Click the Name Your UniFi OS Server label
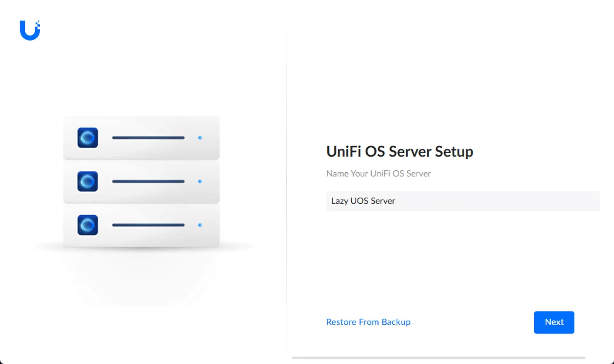The width and height of the screenshot is (614, 364). coord(378,174)
